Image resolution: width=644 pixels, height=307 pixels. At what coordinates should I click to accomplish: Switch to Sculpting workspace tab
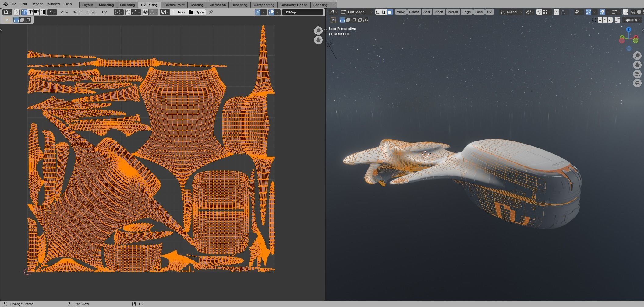click(127, 5)
